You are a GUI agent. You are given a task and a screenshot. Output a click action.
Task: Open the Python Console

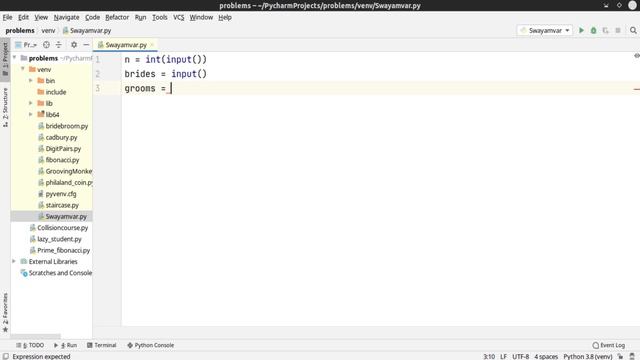[150, 345]
